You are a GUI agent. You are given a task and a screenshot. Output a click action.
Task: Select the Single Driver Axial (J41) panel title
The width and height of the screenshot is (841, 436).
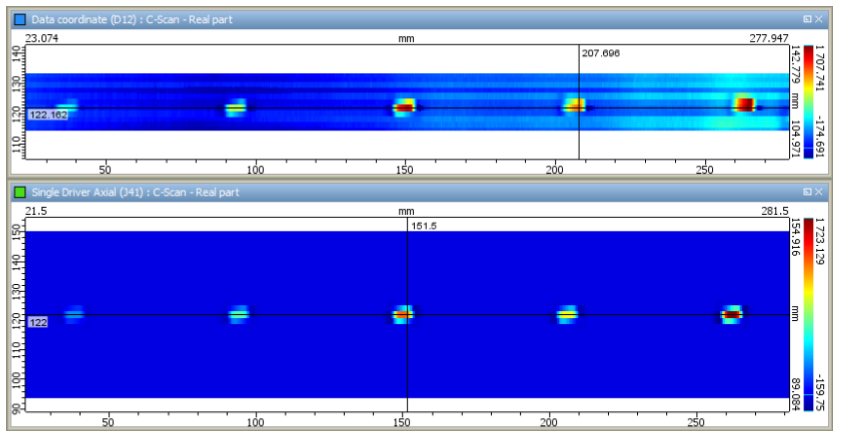[135, 192]
